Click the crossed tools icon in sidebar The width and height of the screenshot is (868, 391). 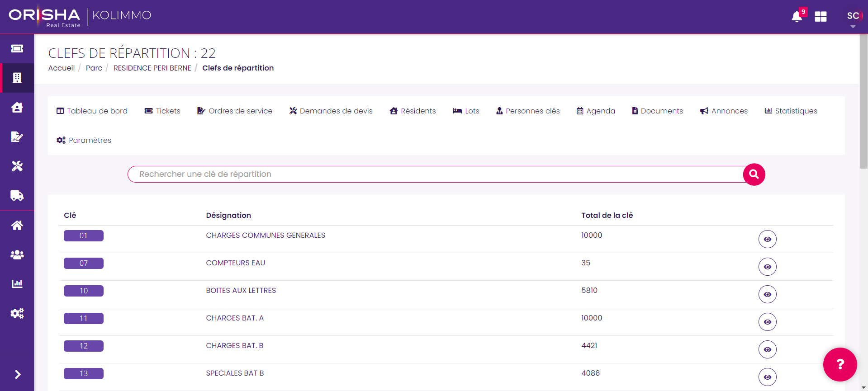[17, 166]
